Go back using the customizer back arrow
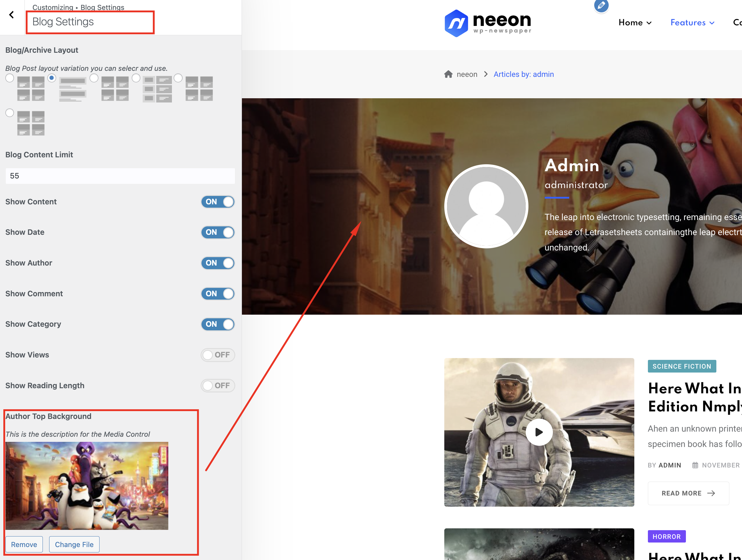 12,15
